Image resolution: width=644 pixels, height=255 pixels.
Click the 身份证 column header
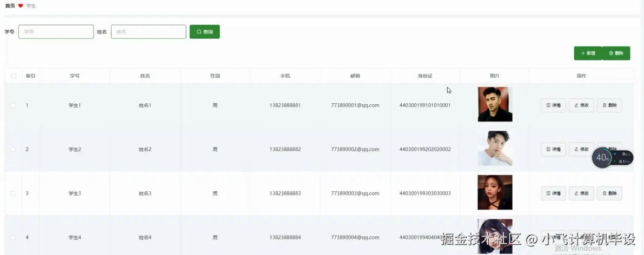pyautogui.click(x=425, y=76)
